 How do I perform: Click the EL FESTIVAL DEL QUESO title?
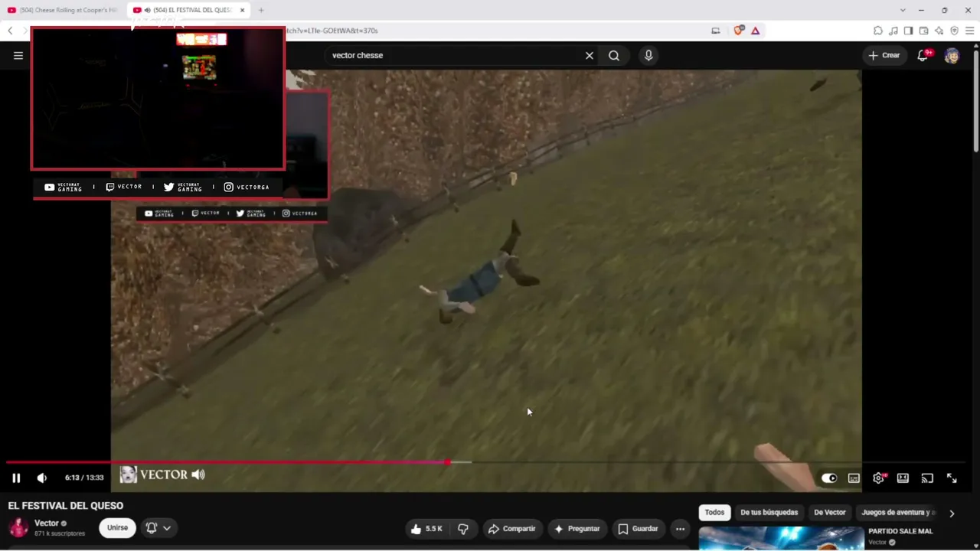coord(66,506)
